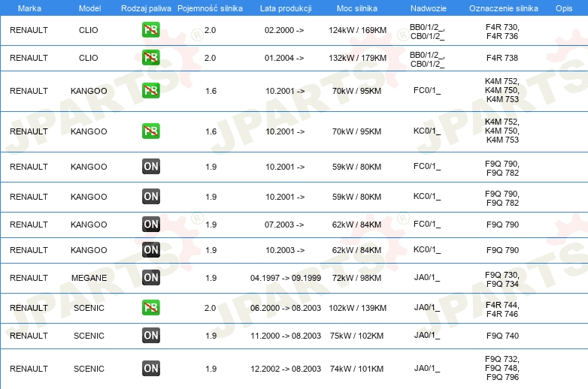Click the '01.2004 ->' production date
The width and height of the screenshot is (588, 389).
click(x=284, y=58)
